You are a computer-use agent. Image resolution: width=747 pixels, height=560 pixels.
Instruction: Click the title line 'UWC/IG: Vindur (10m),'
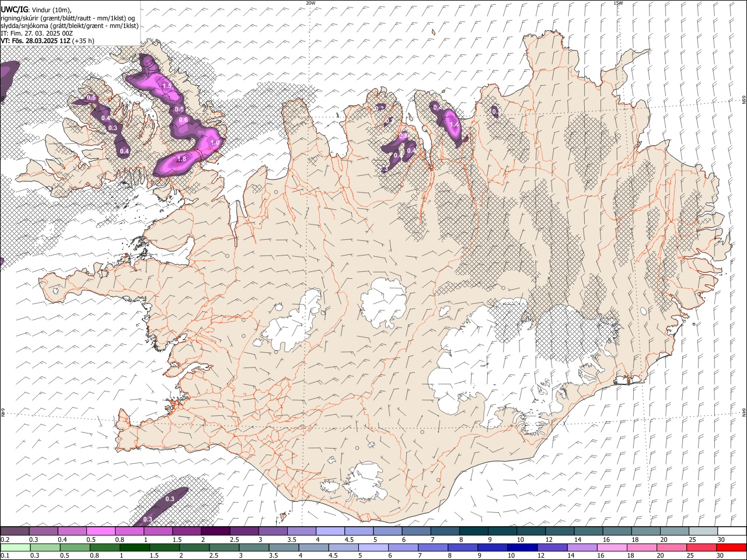(x=36, y=10)
